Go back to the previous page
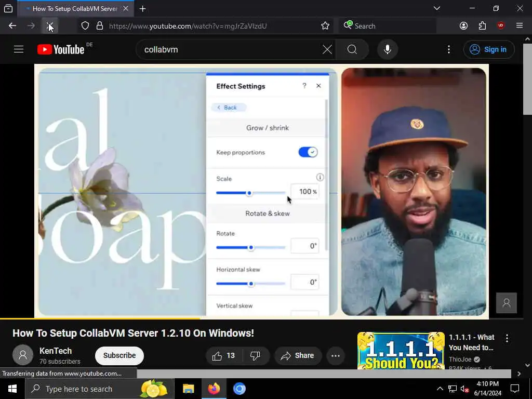 click(x=12, y=26)
